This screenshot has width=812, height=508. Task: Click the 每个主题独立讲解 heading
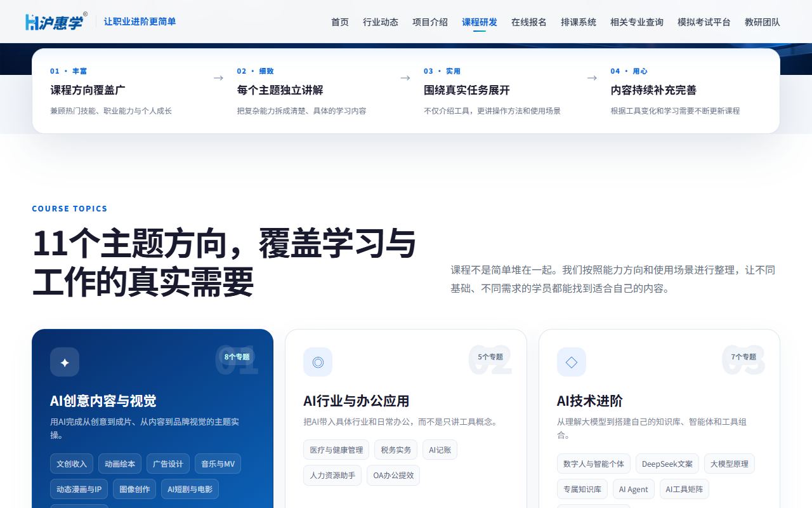[280, 90]
